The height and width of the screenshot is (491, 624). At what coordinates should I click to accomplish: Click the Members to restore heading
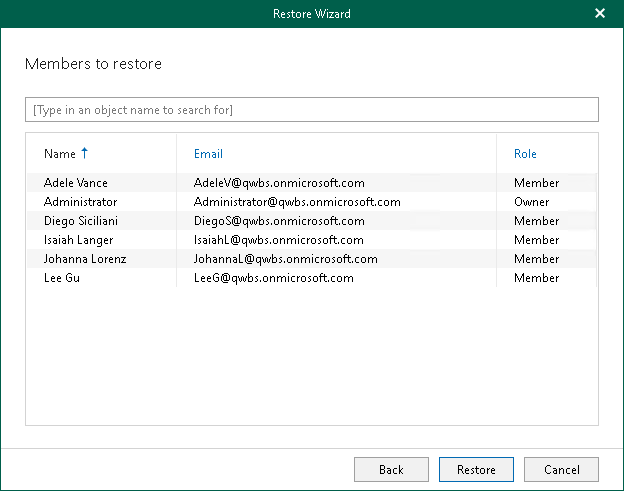[93, 64]
